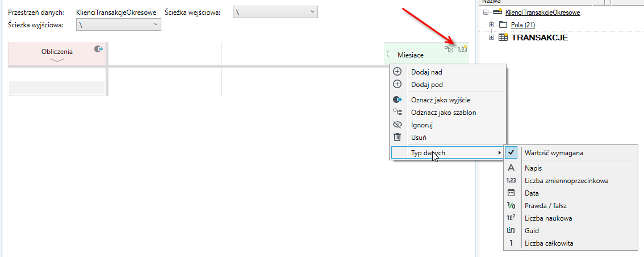Image resolution: width=644 pixels, height=257 pixels.
Task: Expand the Pola (21) tree node
Action: click(x=492, y=25)
